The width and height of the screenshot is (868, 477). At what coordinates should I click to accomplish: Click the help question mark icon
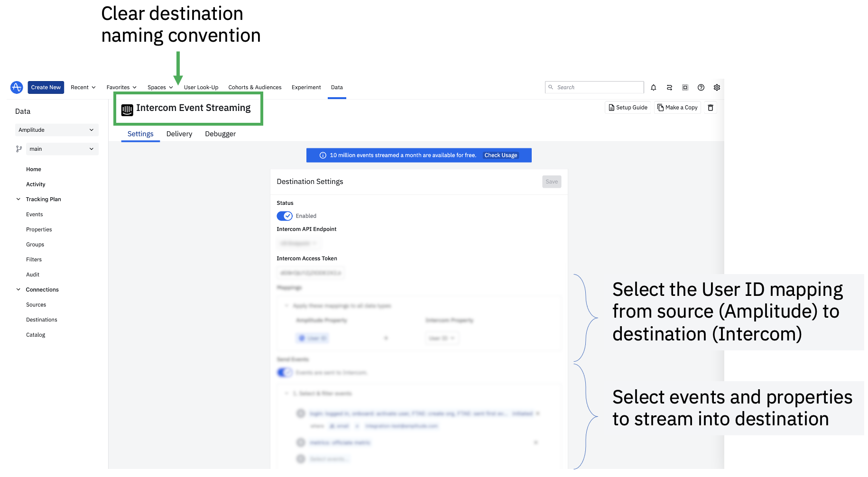click(701, 88)
